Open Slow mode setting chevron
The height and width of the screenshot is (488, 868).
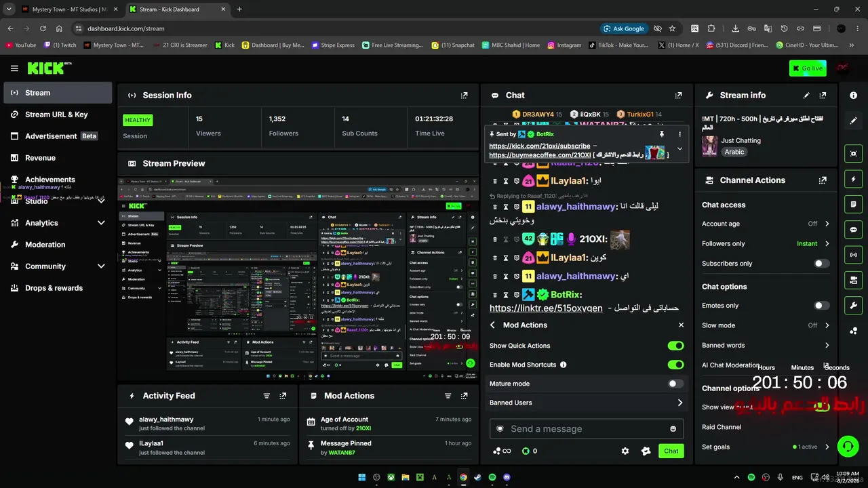[827, 325]
